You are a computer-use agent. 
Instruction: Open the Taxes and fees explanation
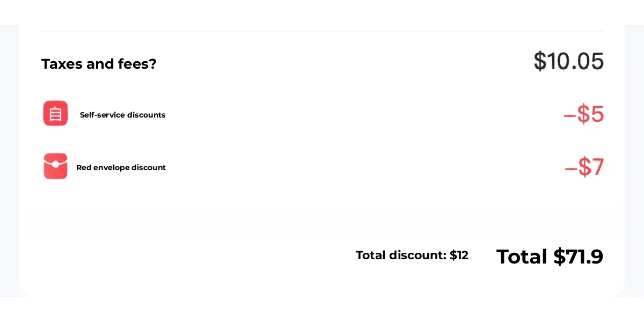(x=99, y=64)
